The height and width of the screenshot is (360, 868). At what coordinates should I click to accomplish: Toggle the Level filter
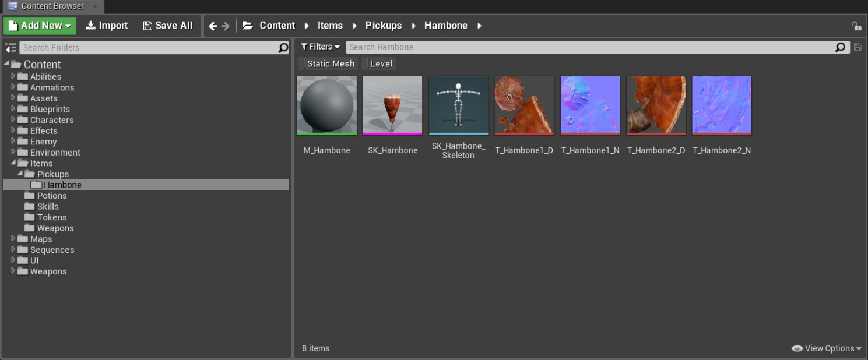pos(381,64)
